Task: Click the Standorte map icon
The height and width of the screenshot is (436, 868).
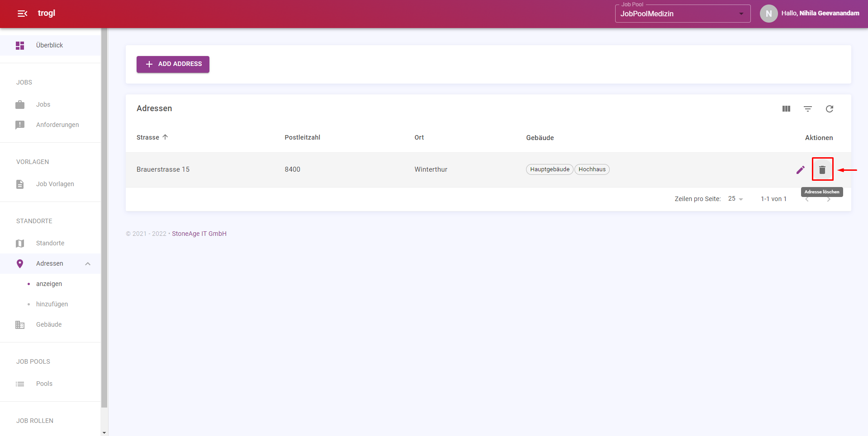Action: point(20,243)
